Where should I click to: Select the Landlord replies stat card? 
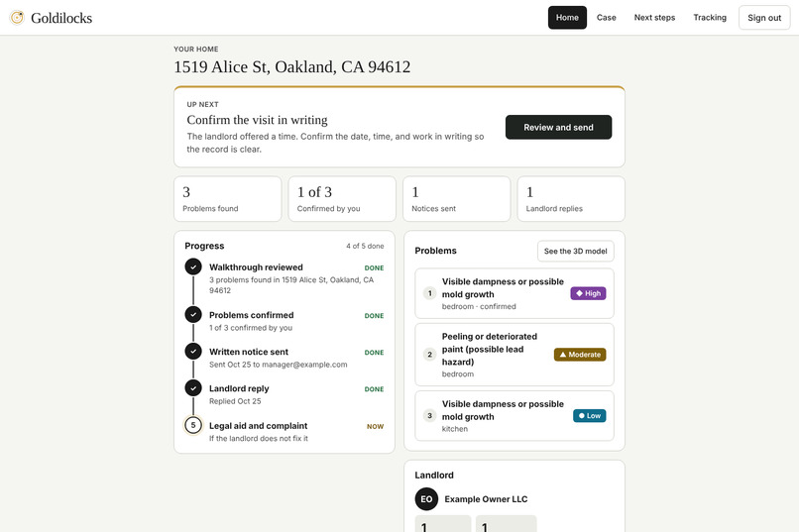tap(571, 199)
